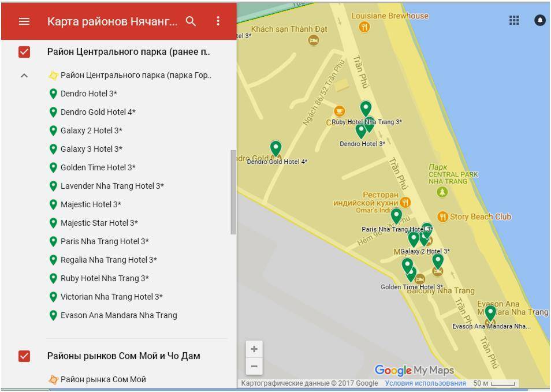Click the Story Beach Club label on map
Viewport: 551px width, 392px height.
coord(481,216)
